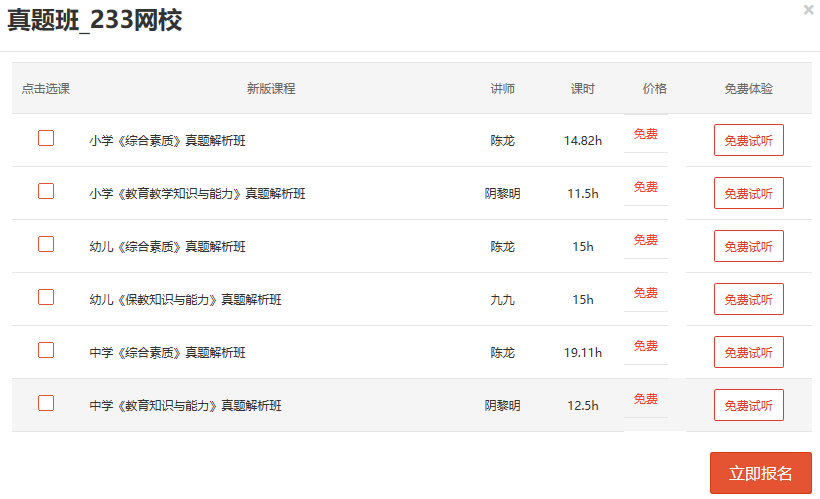Viewport: 820px width, 499px height.
Task: Click 免费试听 for 小学《综合素质》course
Action: click(748, 140)
